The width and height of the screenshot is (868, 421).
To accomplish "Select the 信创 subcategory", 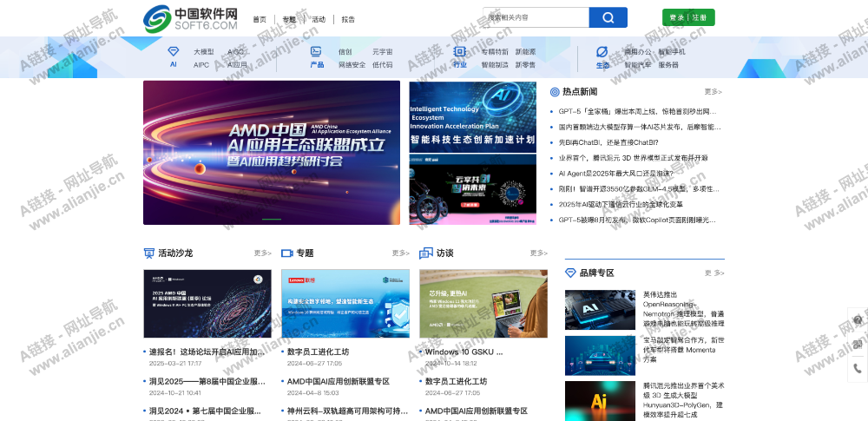I will [345, 51].
